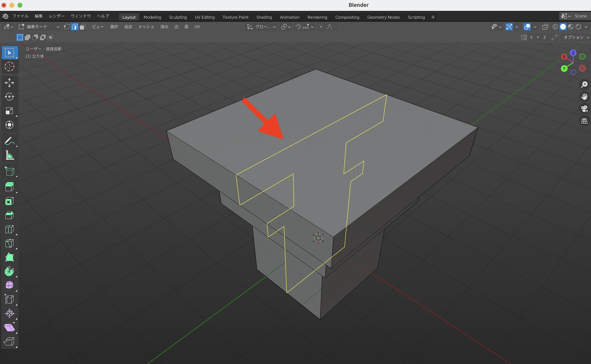Toggle X-ray display mode
The height and width of the screenshot is (364, 591).
point(545,27)
